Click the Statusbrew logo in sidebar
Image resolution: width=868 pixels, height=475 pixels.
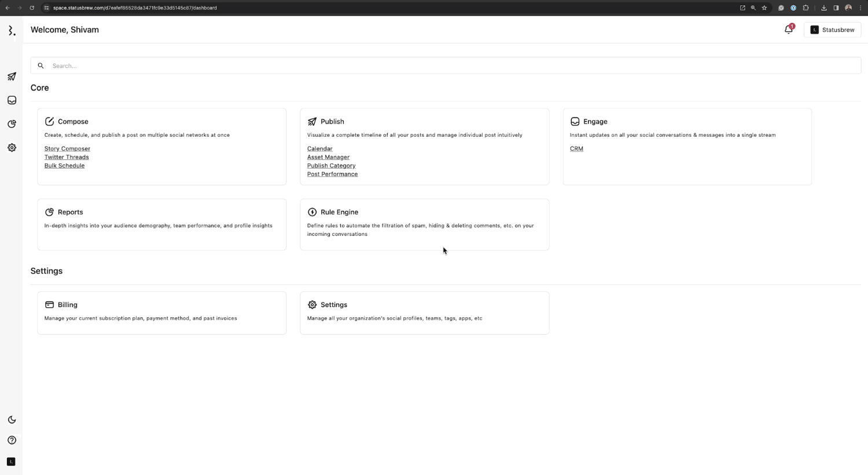coord(12,30)
